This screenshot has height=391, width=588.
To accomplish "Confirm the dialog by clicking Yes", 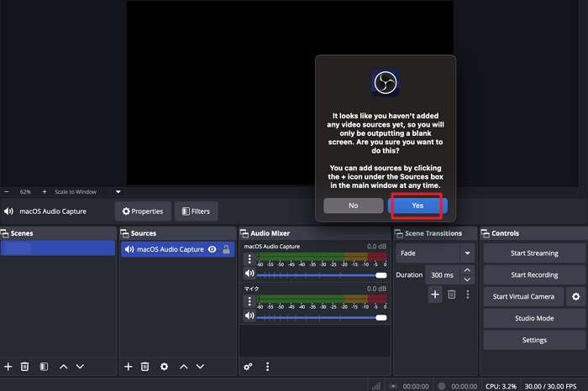I will click(x=417, y=205).
